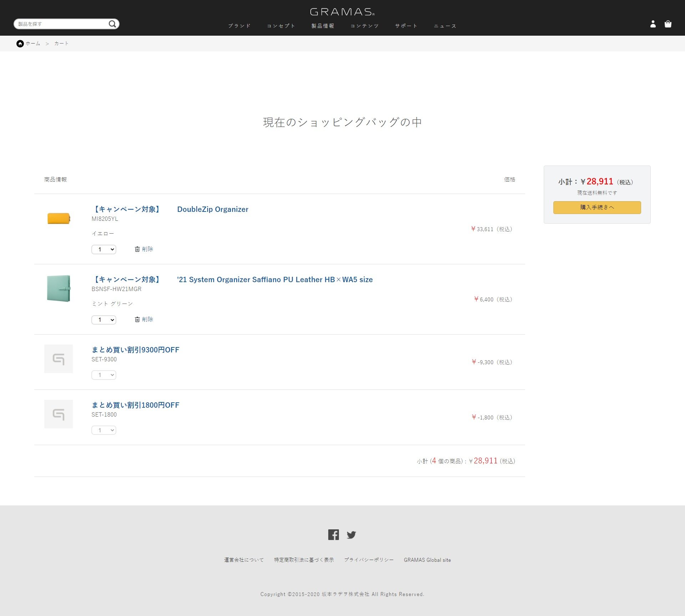The height and width of the screenshot is (616, 685).
Task: Click the SET-9300 code text
Action: (104, 360)
